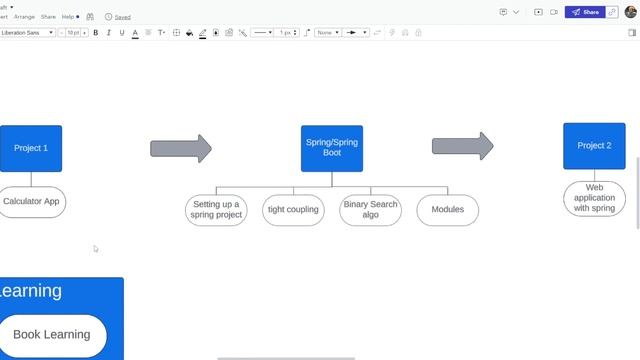Screen dimensions: 640x360
Task: Click the line shape corner icon
Action: [307, 33]
